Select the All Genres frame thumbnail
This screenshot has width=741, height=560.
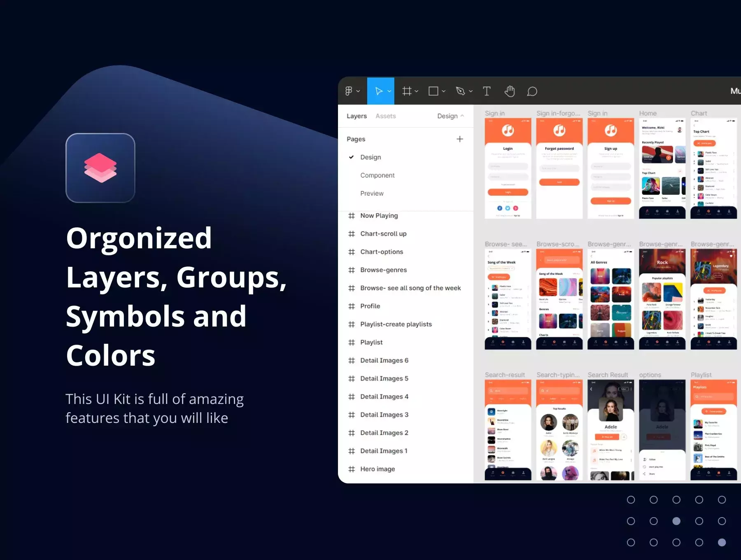(x=611, y=299)
